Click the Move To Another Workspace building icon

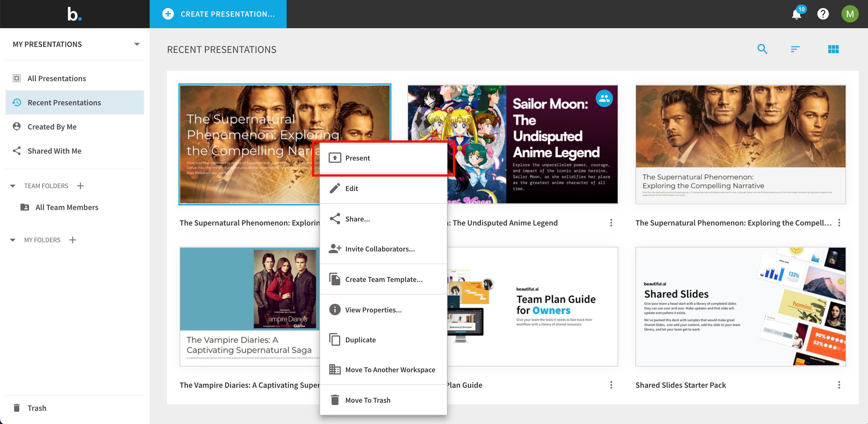(335, 369)
